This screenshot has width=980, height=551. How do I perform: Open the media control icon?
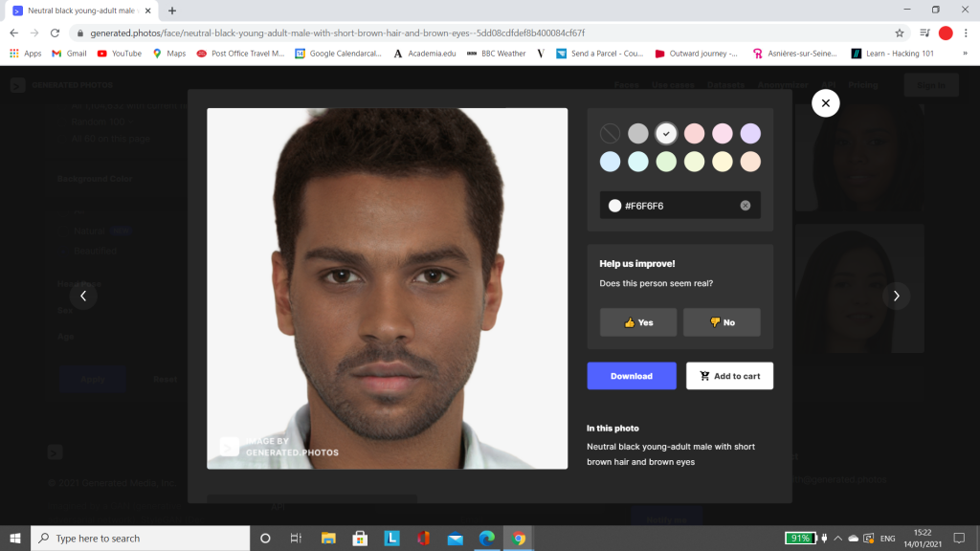[925, 33]
